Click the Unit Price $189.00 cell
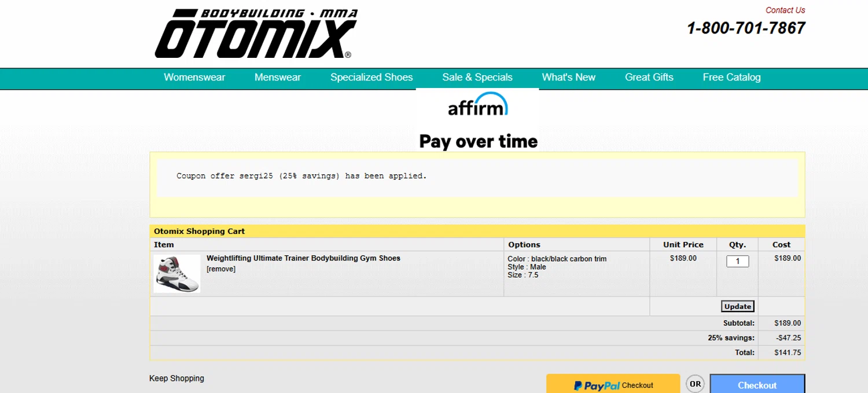Viewport: 868px width, 393px height. 683,258
